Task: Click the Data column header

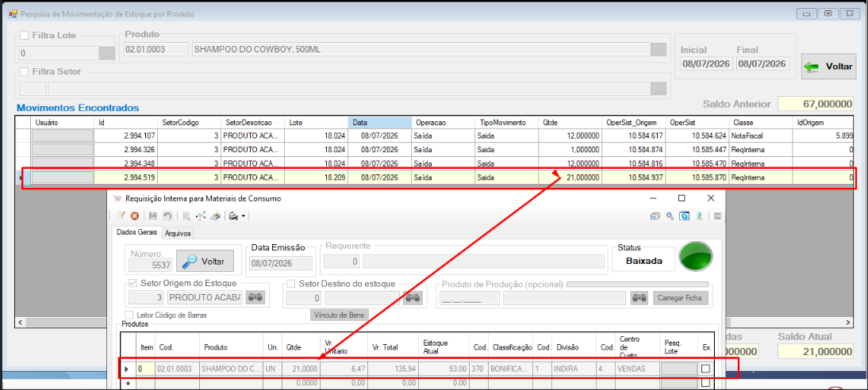Action: (380, 122)
